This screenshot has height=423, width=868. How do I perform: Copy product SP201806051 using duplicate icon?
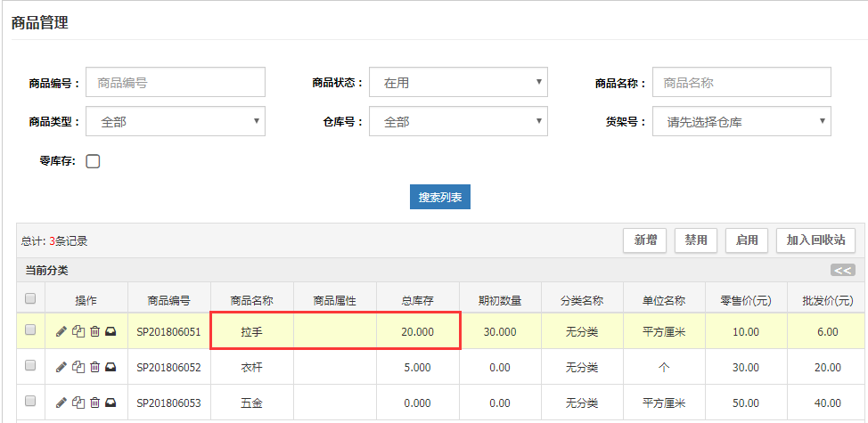tap(78, 331)
